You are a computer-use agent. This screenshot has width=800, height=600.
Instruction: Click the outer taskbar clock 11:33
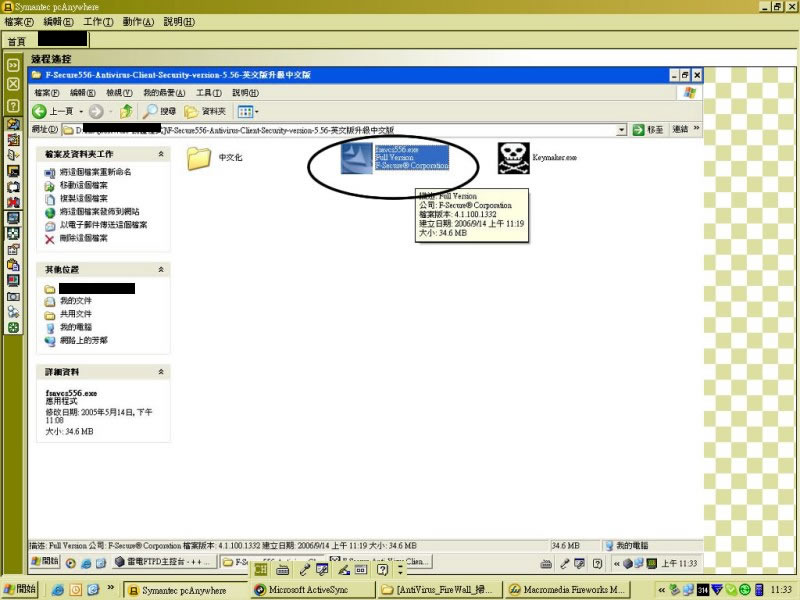(781, 590)
